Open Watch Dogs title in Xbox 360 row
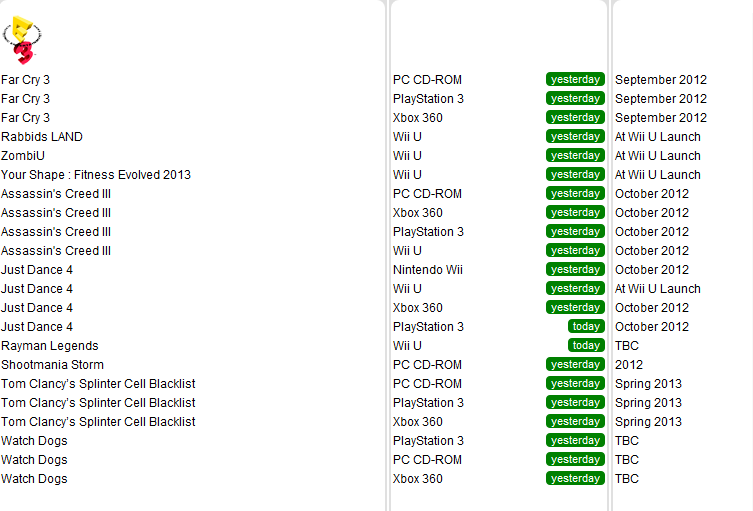 (x=34, y=479)
